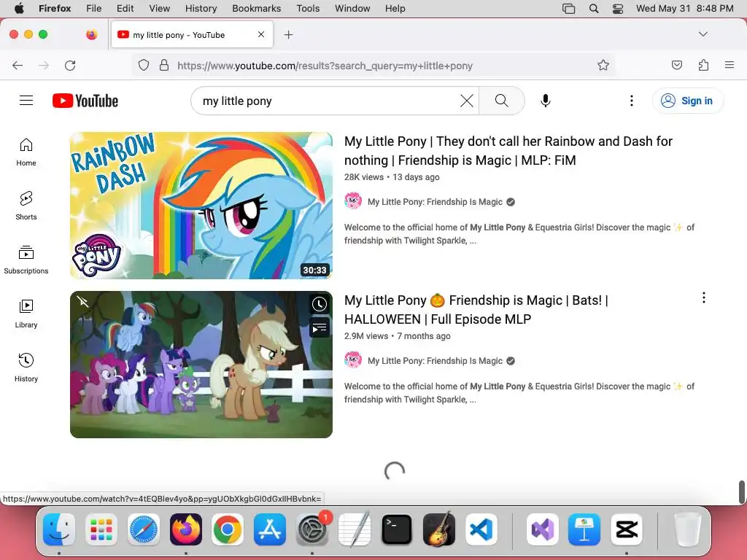Go to Home in sidebar
This screenshot has height=560, width=747.
point(26,152)
